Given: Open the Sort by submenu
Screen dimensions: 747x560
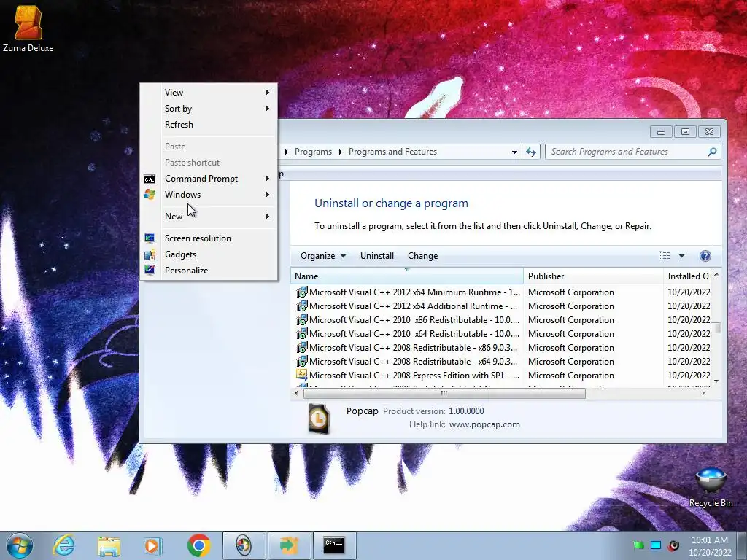Looking at the screenshot, I should tap(209, 109).
